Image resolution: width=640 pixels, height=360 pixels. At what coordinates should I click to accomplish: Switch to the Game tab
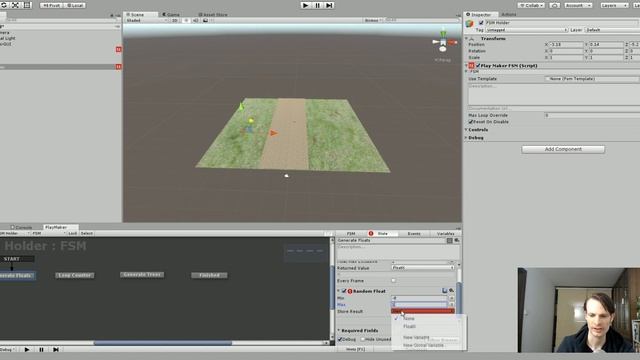(x=171, y=14)
